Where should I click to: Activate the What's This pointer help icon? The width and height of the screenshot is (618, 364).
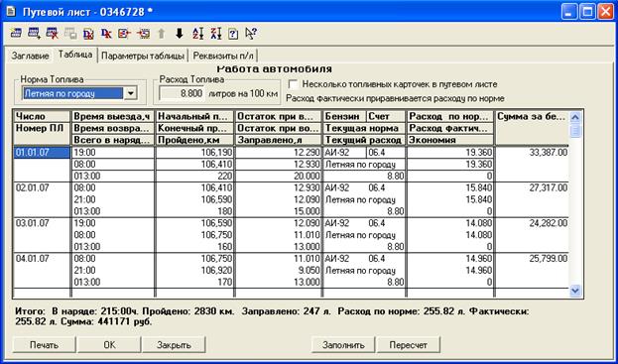coord(251,34)
